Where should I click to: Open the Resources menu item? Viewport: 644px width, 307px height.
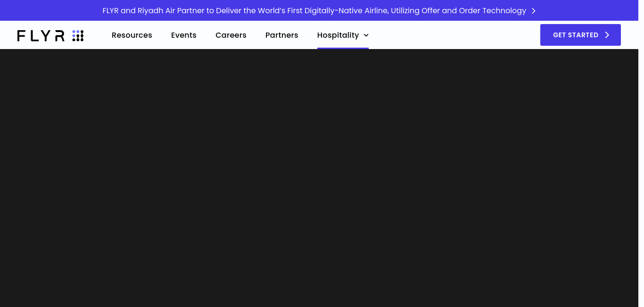tap(132, 35)
